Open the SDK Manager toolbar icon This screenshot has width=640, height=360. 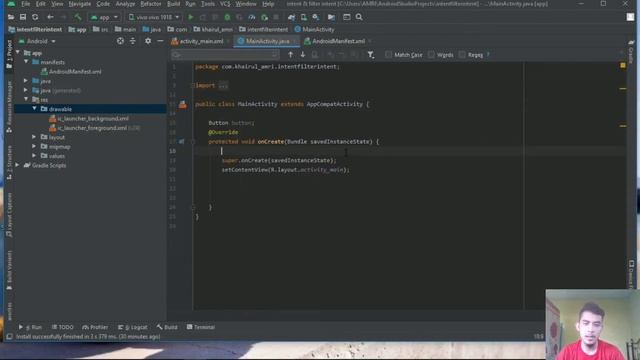click(316, 17)
